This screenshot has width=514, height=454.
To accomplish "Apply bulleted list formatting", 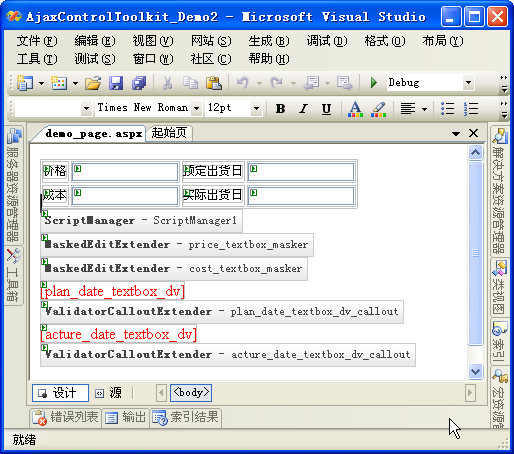I will tap(447, 108).
